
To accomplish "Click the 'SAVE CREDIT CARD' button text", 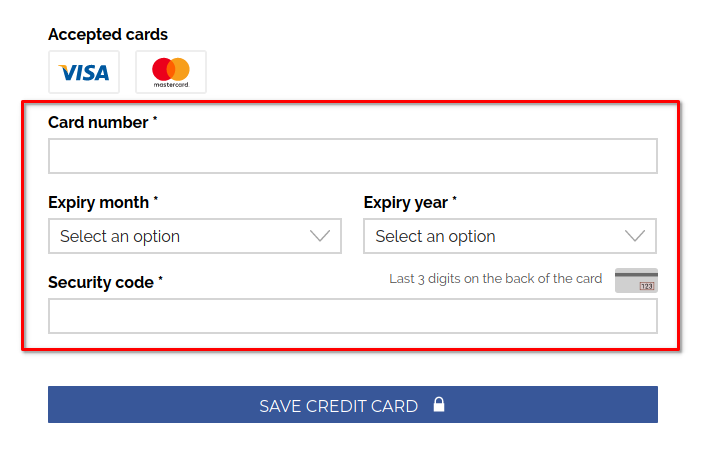I will [338, 406].
